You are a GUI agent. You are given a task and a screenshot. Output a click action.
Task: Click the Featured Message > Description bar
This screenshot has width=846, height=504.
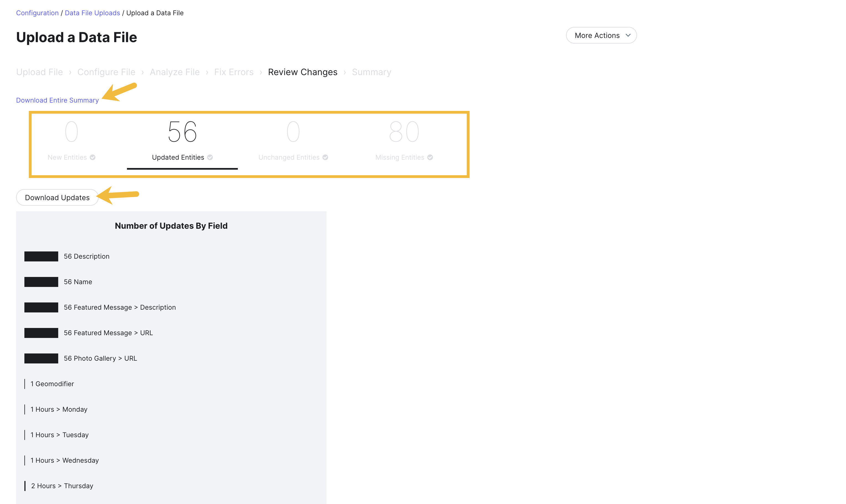(x=41, y=307)
